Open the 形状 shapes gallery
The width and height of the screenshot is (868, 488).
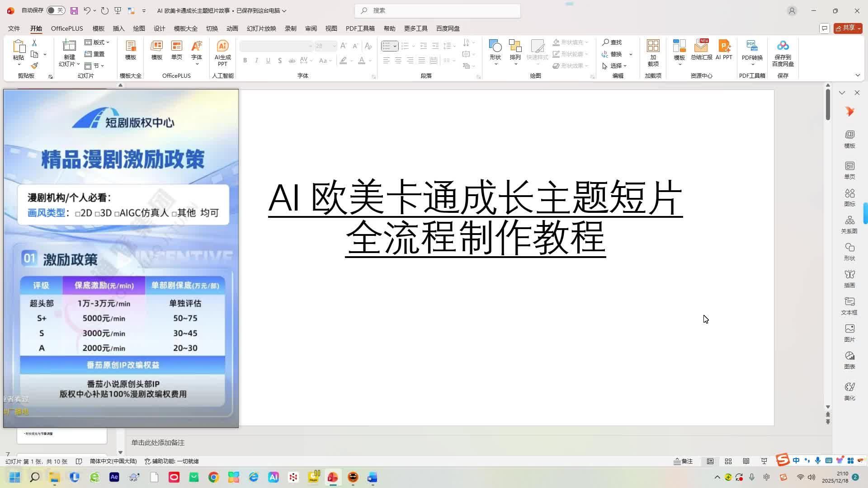coord(495,51)
